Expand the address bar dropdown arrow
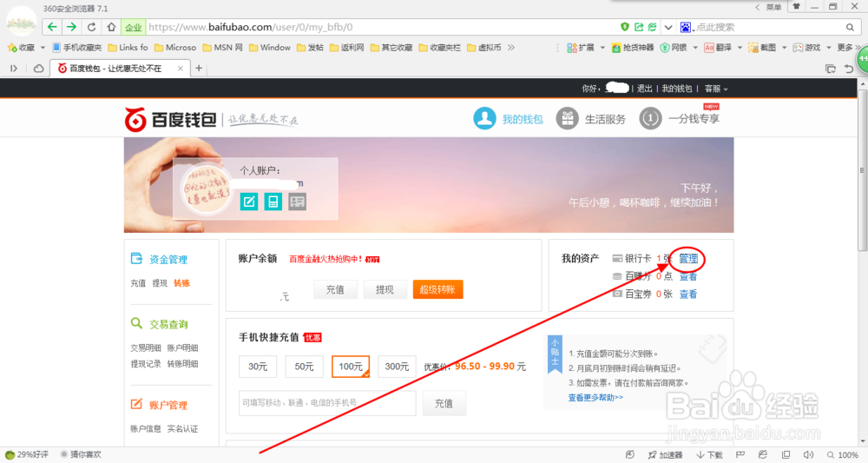 click(668, 27)
